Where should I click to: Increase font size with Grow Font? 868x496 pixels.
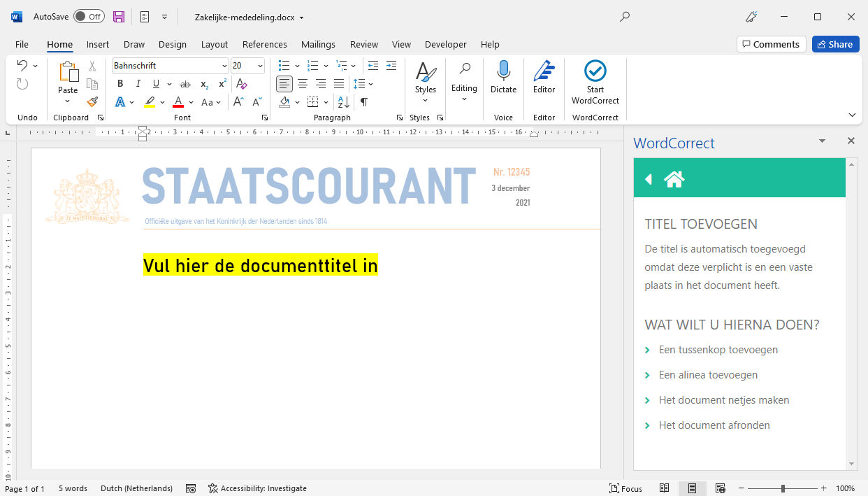(x=238, y=102)
